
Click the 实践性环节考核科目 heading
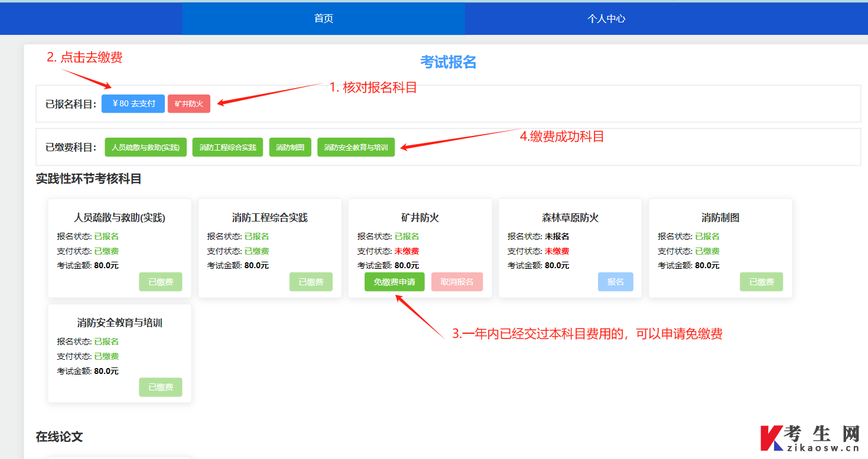pyautogui.click(x=89, y=178)
